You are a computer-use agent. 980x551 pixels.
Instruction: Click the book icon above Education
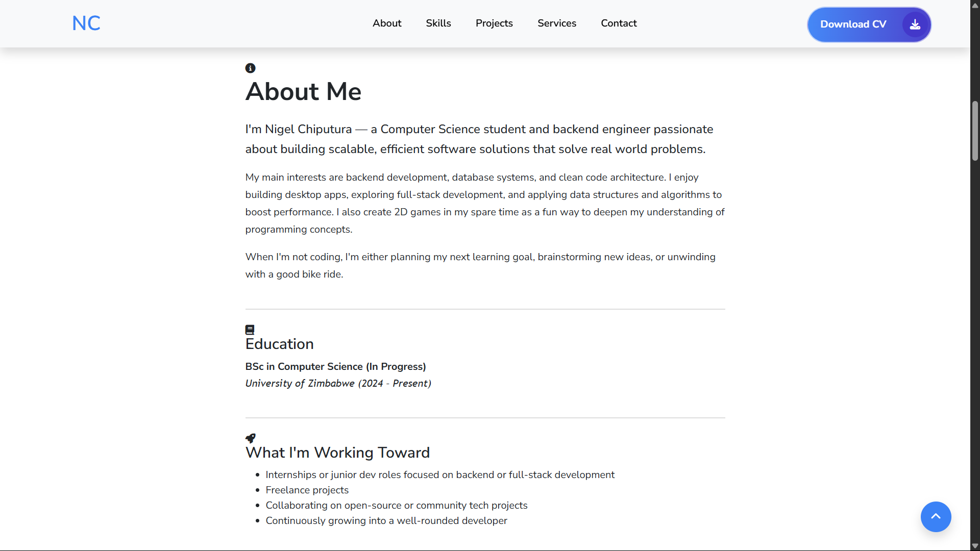(x=250, y=330)
